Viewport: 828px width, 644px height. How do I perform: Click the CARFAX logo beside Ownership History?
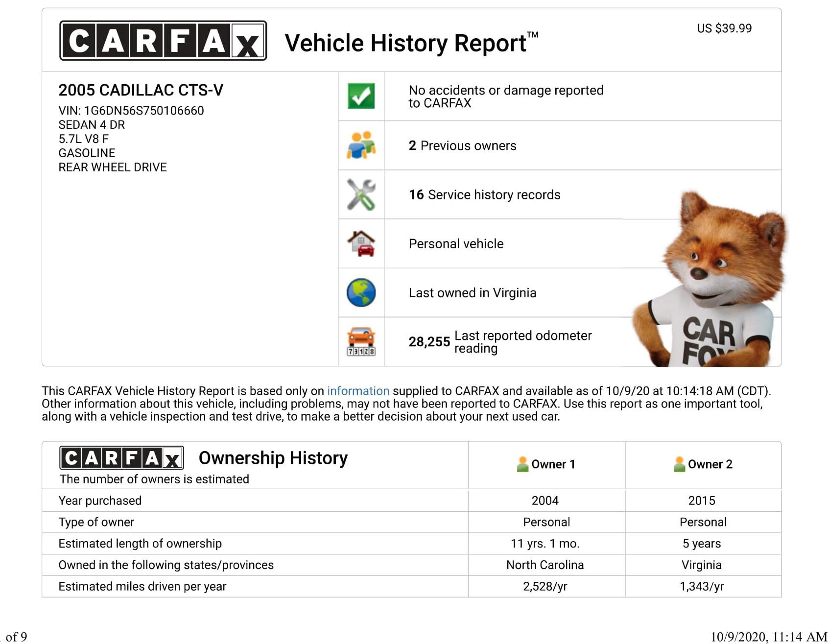(121, 458)
